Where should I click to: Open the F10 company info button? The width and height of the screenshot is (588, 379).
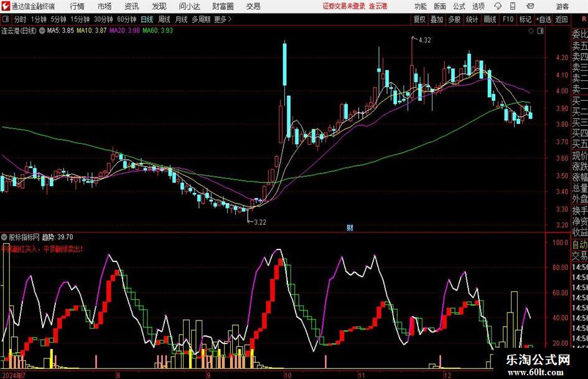(x=508, y=19)
